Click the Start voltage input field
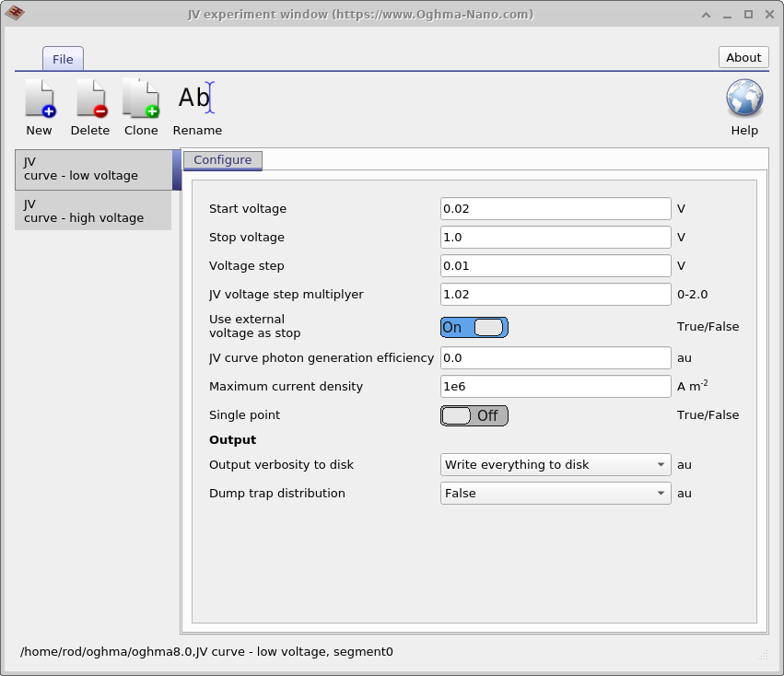This screenshot has width=784, height=676. pyautogui.click(x=555, y=208)
